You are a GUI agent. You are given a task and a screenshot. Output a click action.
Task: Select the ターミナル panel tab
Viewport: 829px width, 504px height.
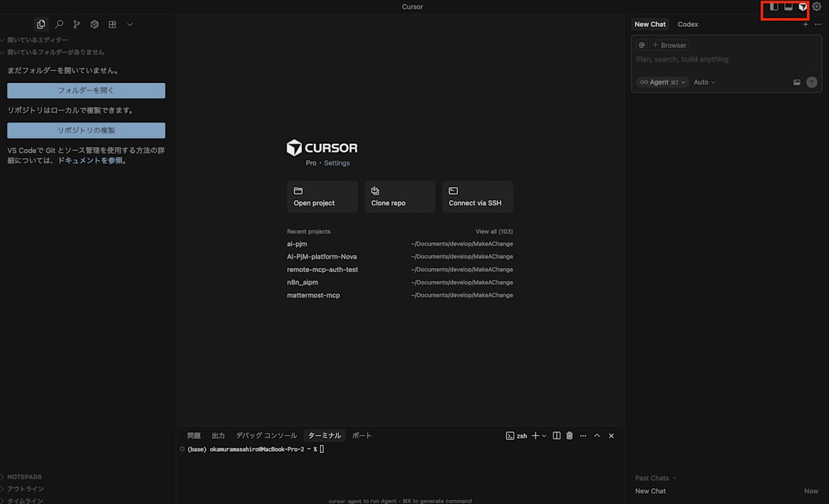[325, 436]
